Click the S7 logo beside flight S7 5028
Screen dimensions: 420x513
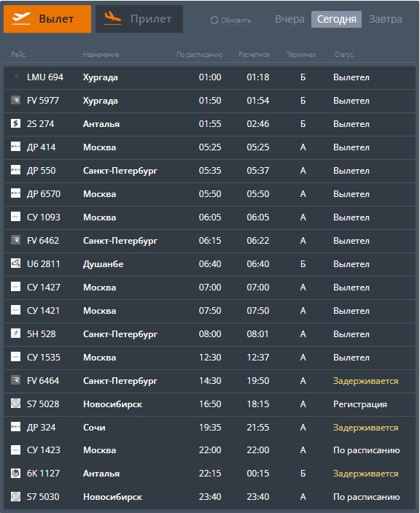(x=16, y=403)
